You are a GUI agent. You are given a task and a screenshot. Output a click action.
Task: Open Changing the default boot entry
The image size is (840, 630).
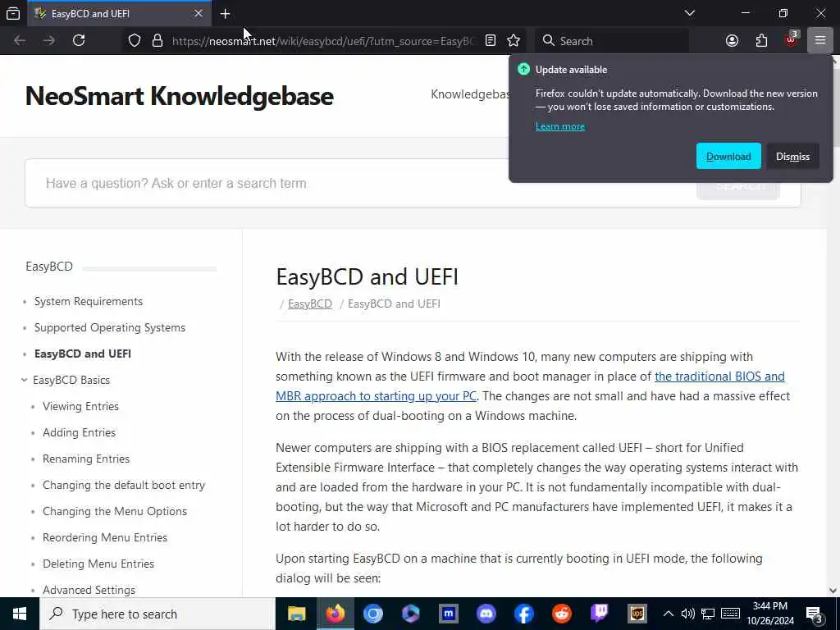(124, 486)
